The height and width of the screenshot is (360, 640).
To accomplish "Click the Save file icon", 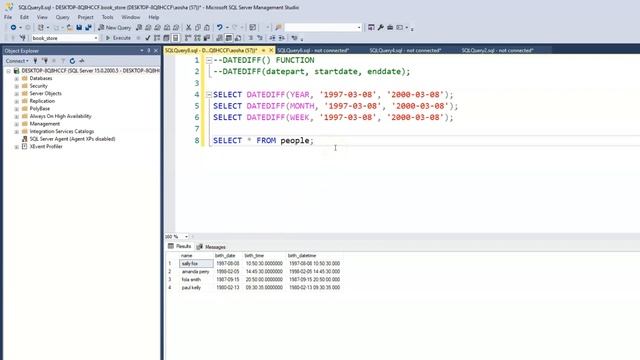I will click(79, 27).
